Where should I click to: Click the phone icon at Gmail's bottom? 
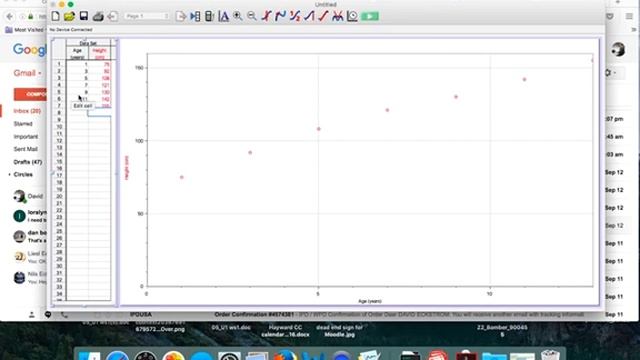pos(64,315)
